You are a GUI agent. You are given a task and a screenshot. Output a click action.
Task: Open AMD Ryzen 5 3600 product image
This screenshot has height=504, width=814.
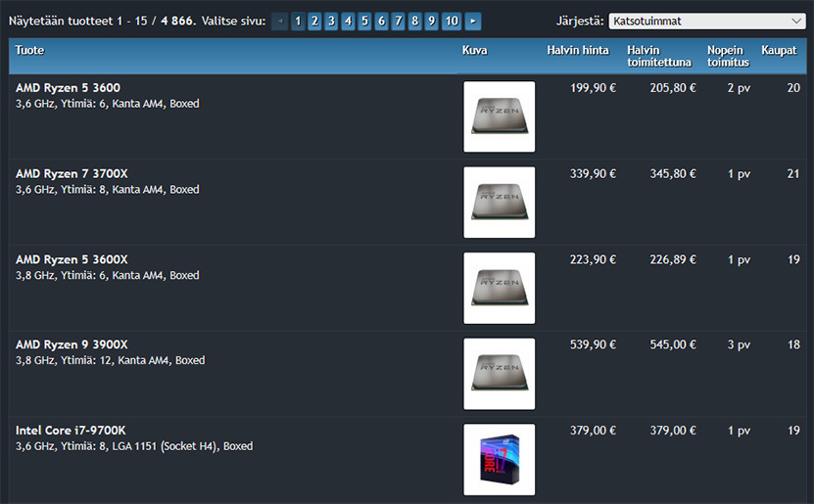point(499,116)
